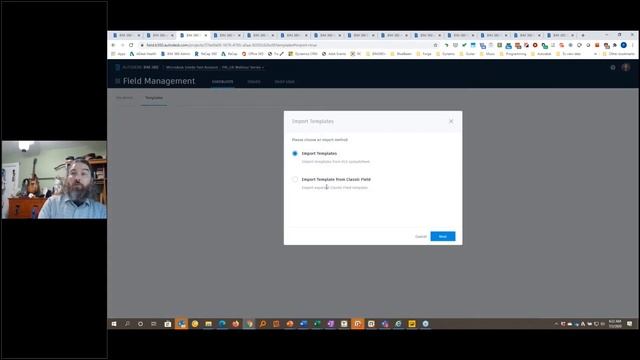Open Chrome's three-dot menu
The width and height of the screenshot is (640, 360).
(x=633, y=45)
